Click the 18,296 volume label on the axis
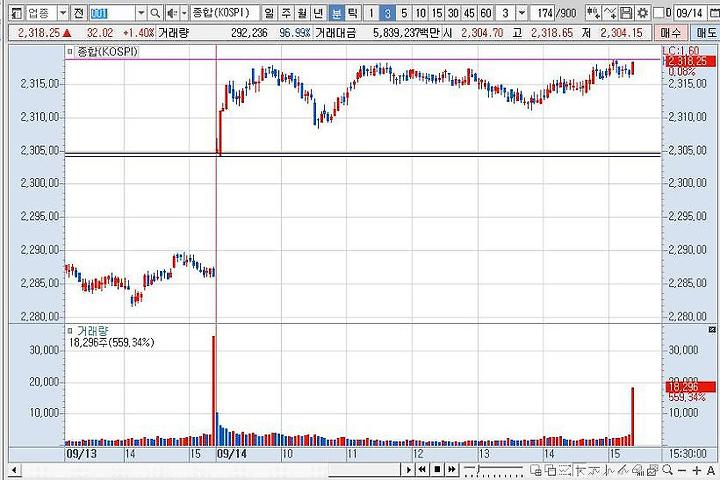The height and width of the screenshot is (480, 720). tap(690, 387)
